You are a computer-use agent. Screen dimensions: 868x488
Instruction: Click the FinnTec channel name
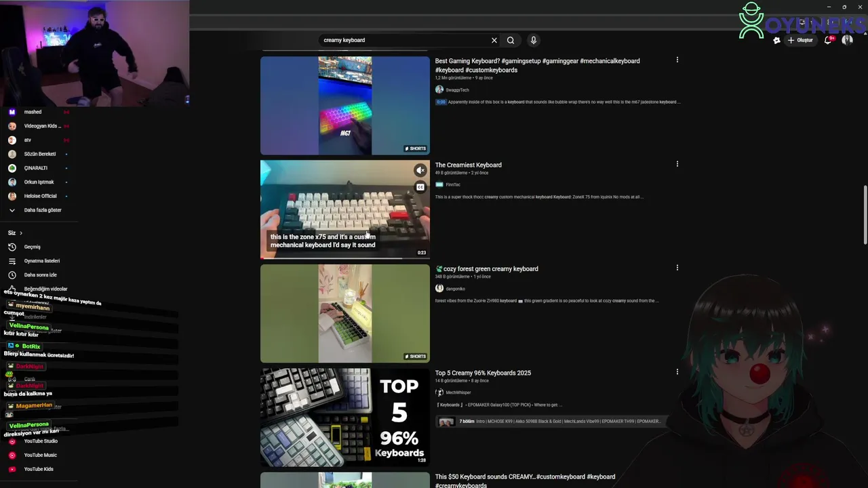pos(453,184)
